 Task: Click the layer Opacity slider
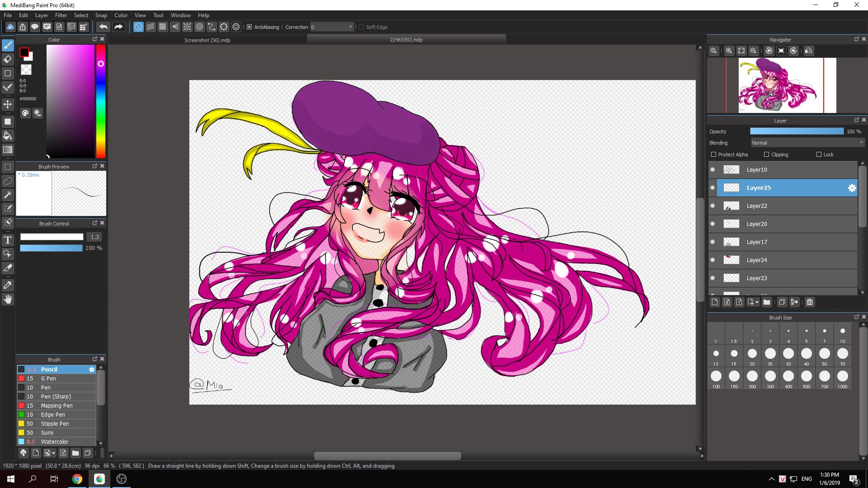coord(797,131)
